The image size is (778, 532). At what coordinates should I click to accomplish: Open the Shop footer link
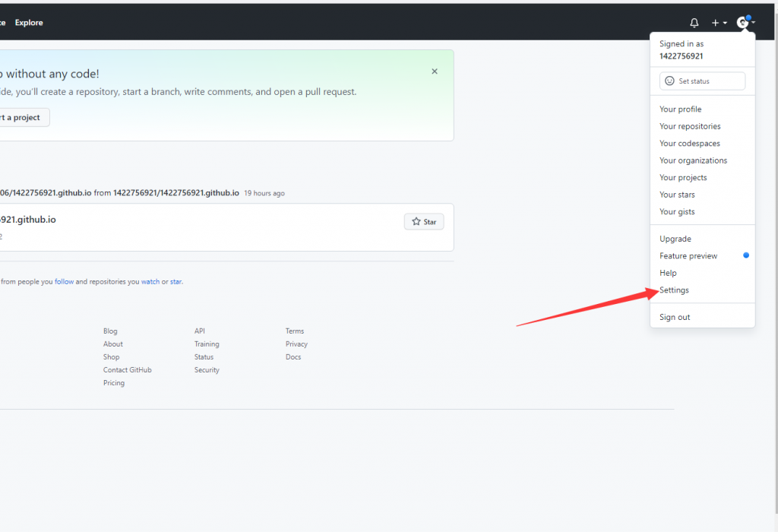[x=111, y=356]
